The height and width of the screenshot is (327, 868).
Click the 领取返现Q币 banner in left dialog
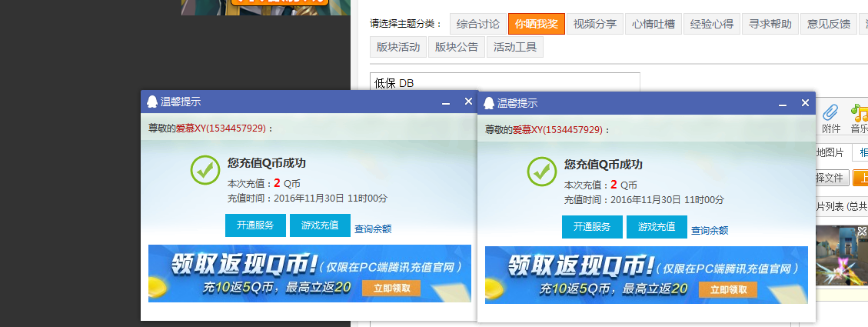[309, 273]
